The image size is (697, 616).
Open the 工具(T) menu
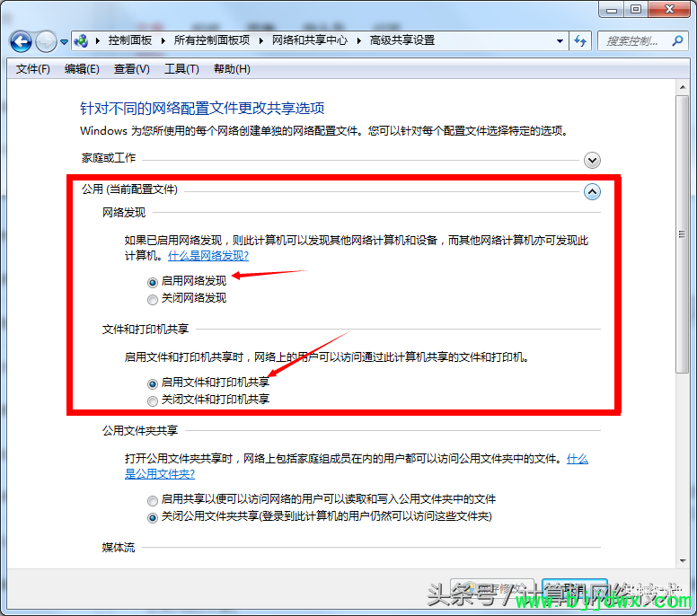click(x=181, y=69)
